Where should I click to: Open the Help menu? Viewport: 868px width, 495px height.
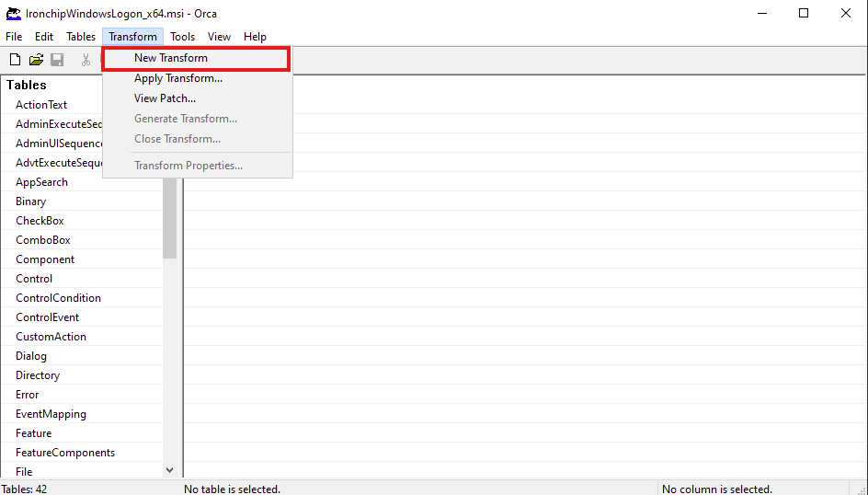pyautogui.click(x=255, y=37)
